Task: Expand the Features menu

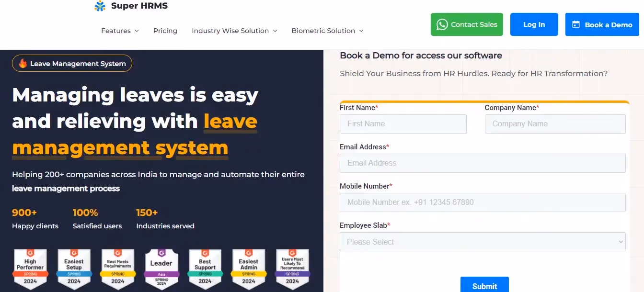Action: click(x=120, y=31)
